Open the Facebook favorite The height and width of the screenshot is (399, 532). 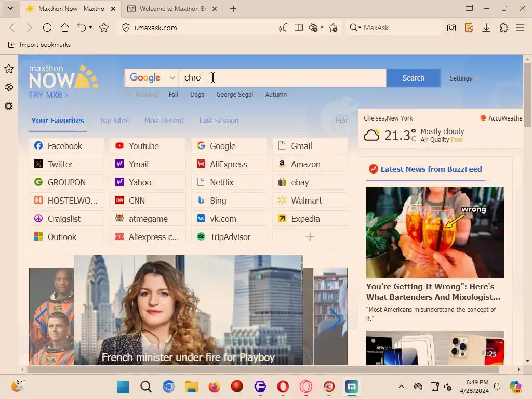coord(66,146)
